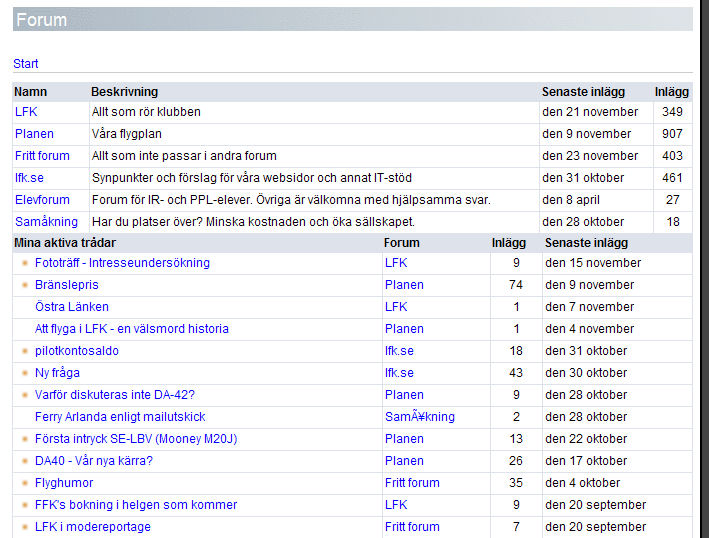Click Fritt forum link in Flyghumor row

click(x=412, y=483)
